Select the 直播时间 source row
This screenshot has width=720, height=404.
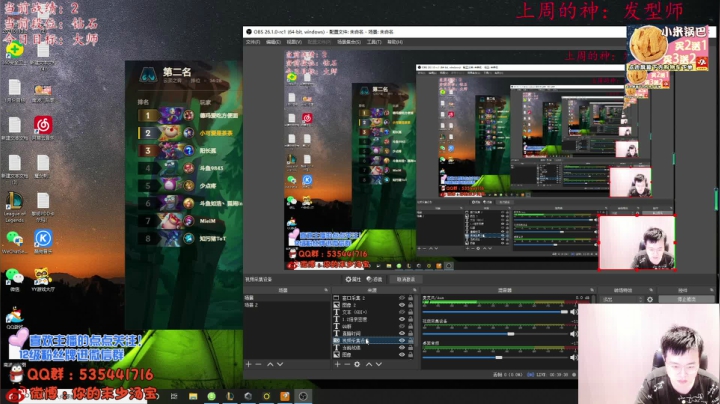(373, 333)
